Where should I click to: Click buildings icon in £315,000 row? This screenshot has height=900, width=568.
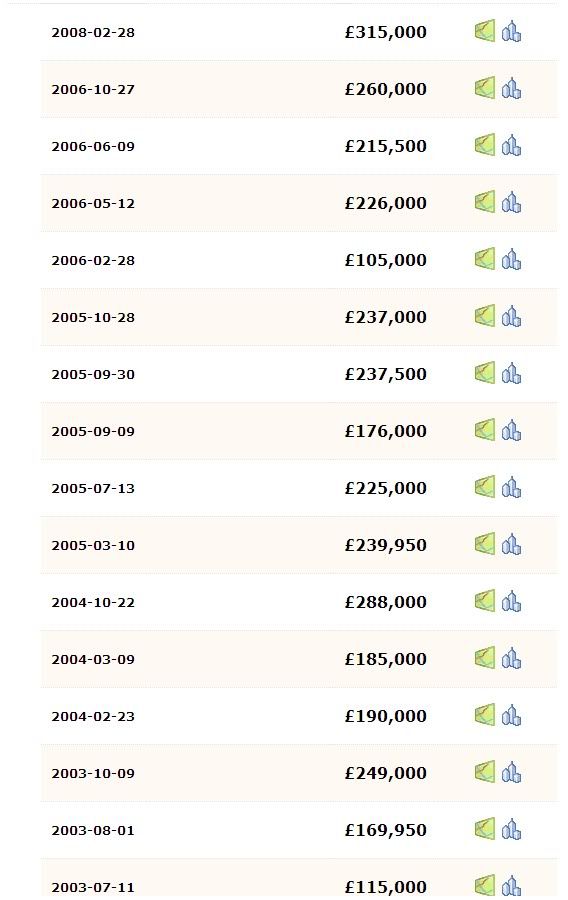coord(511,32)
